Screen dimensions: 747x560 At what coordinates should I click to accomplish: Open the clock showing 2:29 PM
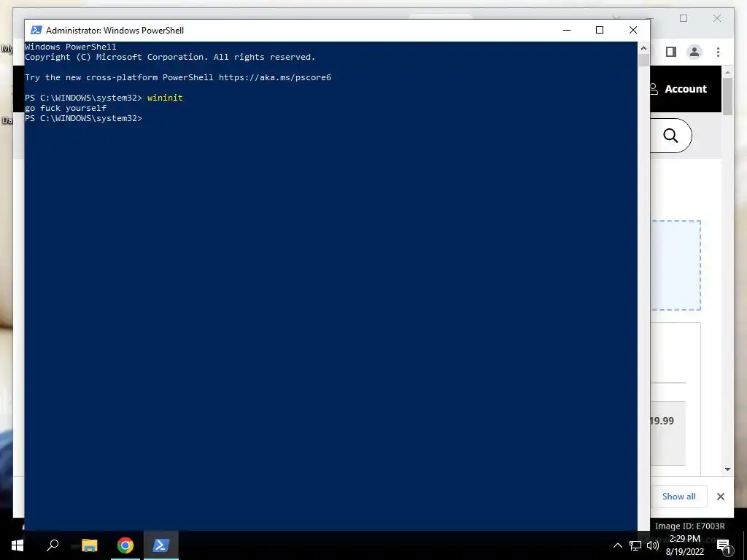click(684, 539)
